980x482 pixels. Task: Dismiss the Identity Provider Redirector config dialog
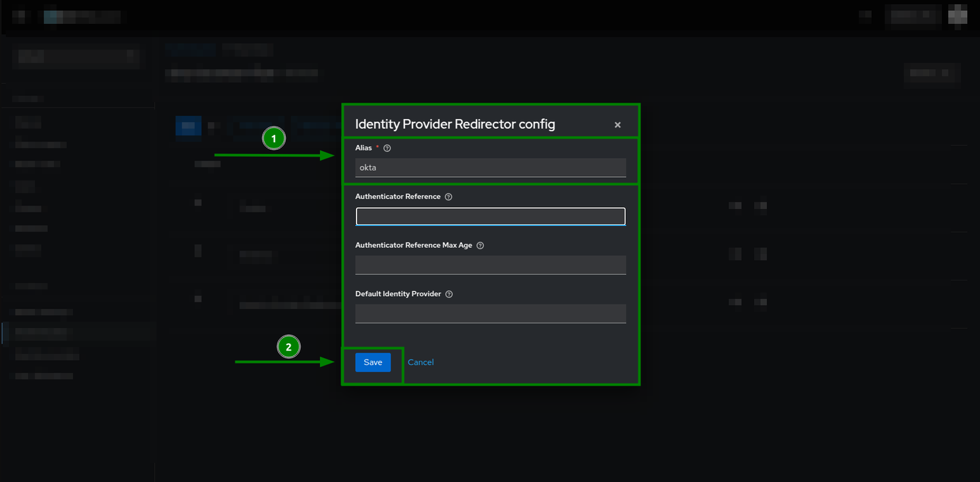pos(617,125)
